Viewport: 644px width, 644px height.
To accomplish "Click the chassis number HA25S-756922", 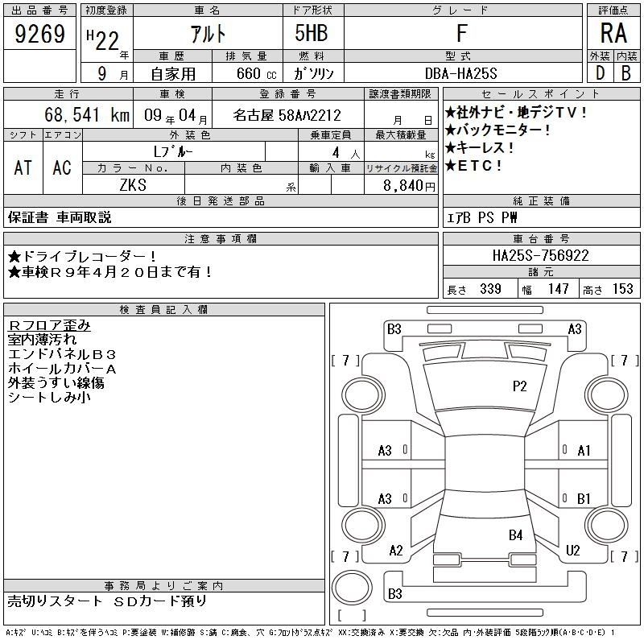I will pyautogui.click(x=541, y=255).
